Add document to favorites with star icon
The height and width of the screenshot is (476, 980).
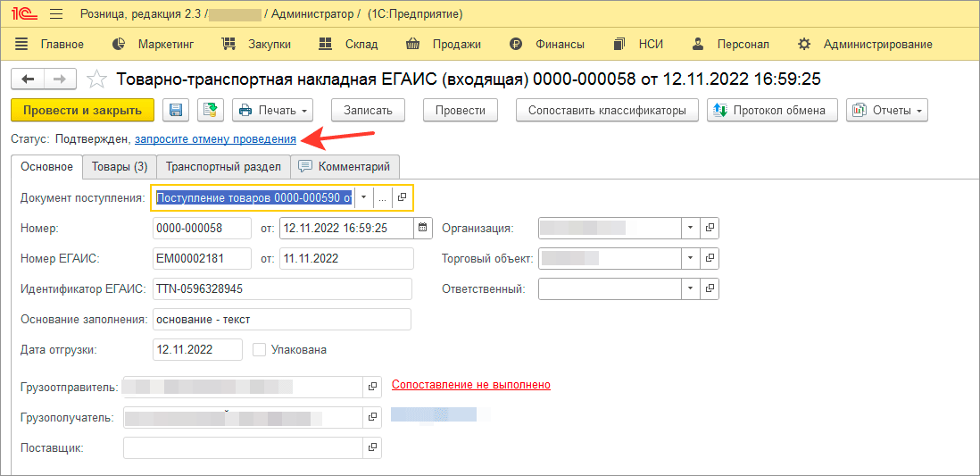click(96, 79)
